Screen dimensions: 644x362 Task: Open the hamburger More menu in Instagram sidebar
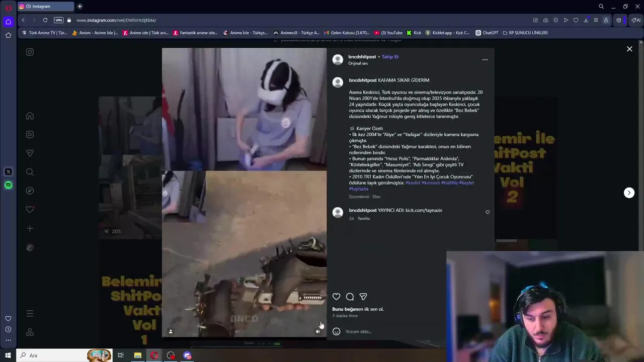pos(30,313)
